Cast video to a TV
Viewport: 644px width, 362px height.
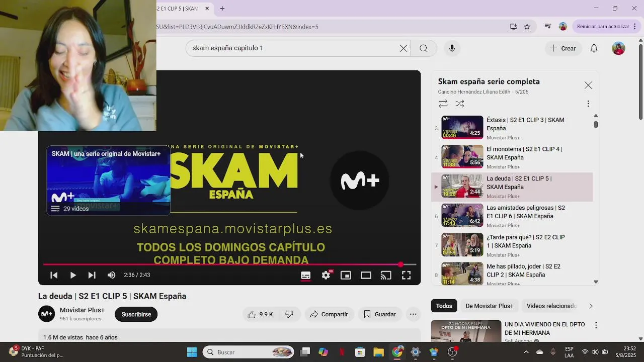click(386, 275)
